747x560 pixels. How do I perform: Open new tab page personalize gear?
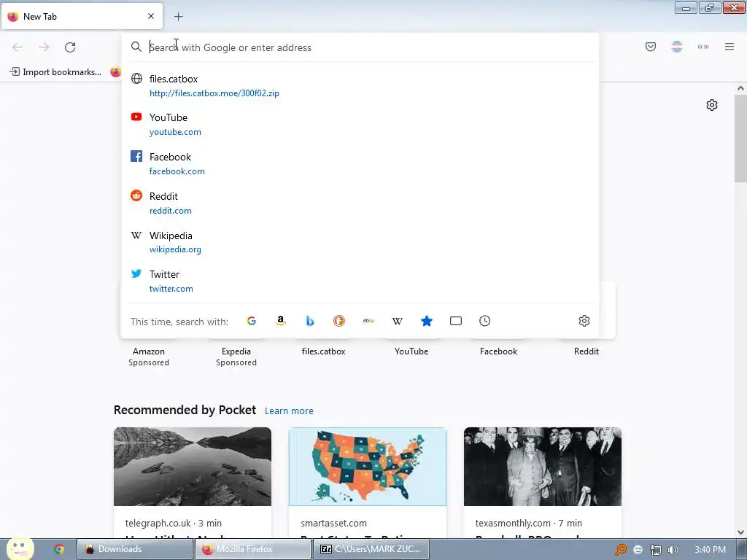coord(712,105)
